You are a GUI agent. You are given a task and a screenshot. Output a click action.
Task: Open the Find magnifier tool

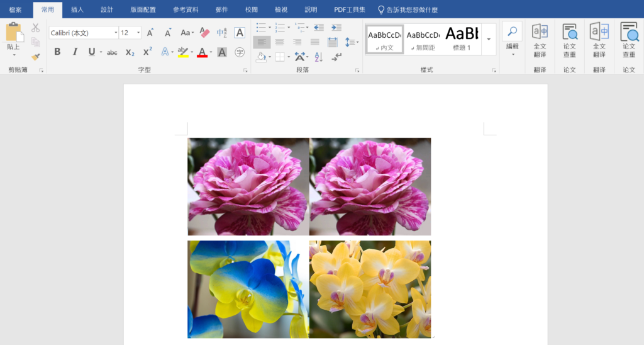[x=512, y=31]
